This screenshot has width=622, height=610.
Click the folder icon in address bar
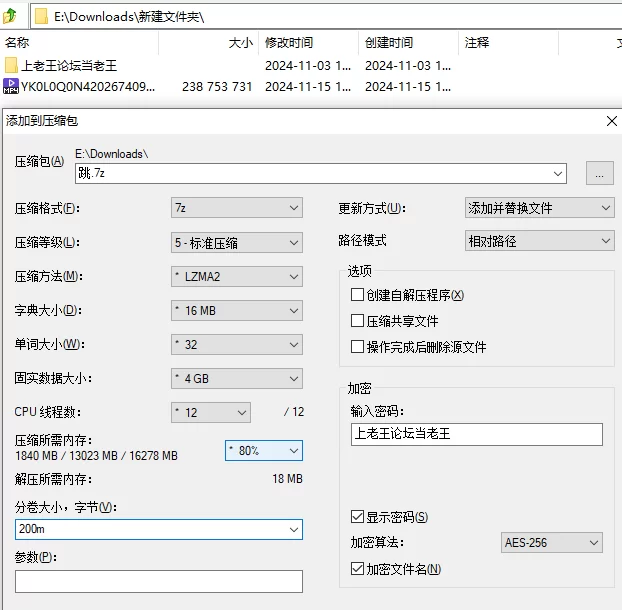pos(41,17)
